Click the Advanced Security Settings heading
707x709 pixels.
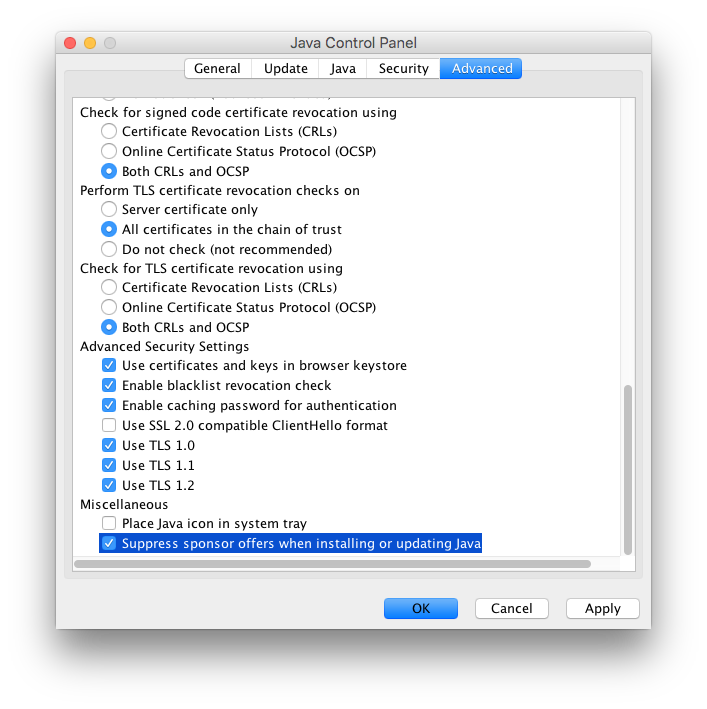165,346
